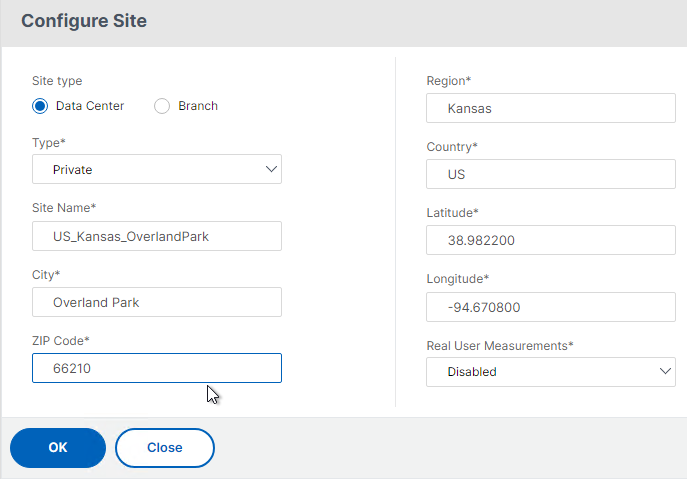
Task: Select the ZIP Code field containing 66210
Action: [157, 368]
